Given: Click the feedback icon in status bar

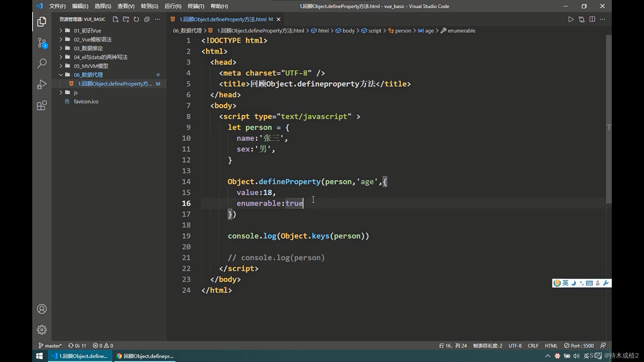Looking at the screenshot, I should coord(603,346).
